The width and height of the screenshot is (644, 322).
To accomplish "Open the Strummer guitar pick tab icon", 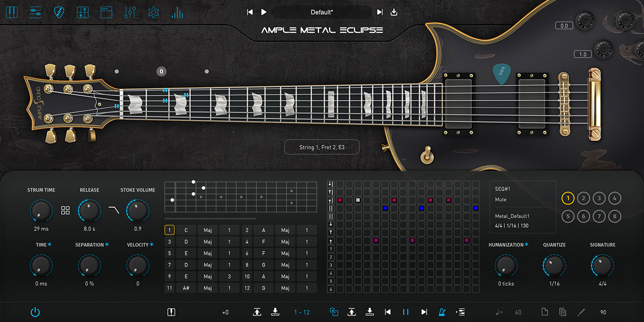I will (59, 12).
